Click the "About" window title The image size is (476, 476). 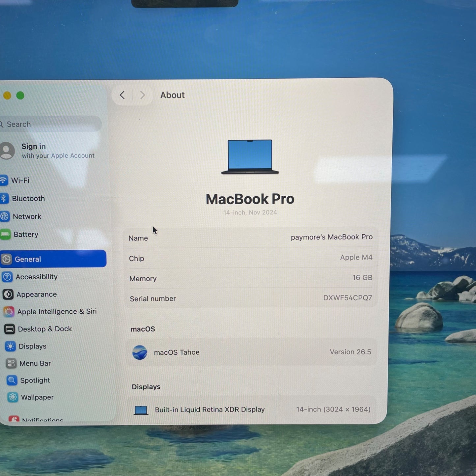point(173,95)
